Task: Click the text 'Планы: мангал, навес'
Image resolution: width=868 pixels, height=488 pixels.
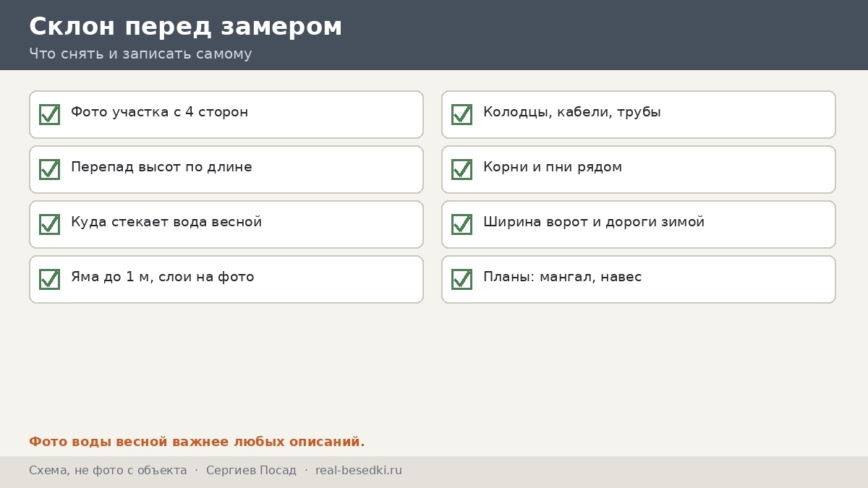Action: click(563, 277)
